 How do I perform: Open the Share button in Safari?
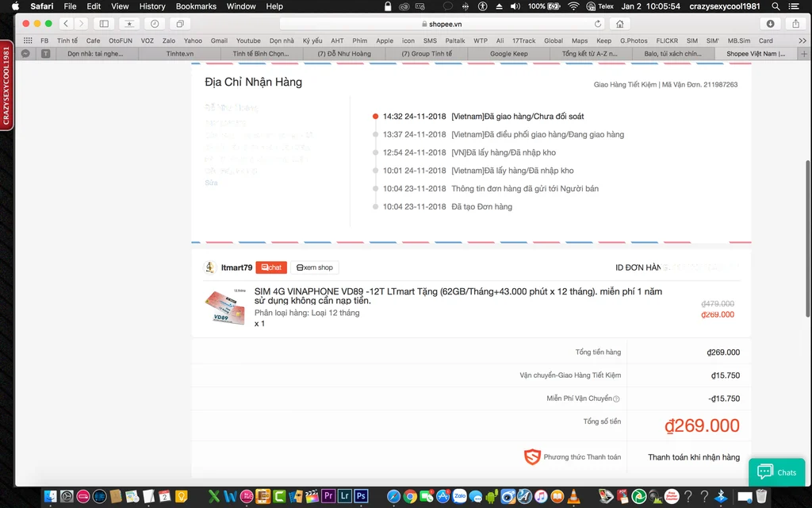click(795, 24)
